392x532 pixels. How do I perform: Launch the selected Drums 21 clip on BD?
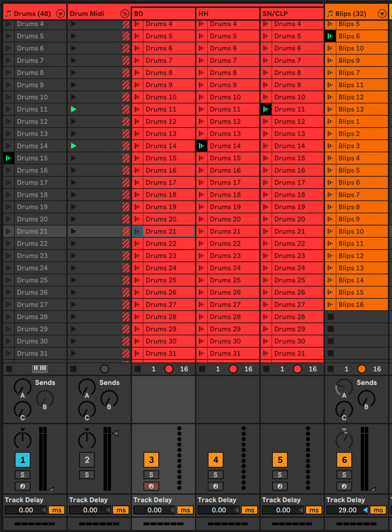tap(137, 231)
